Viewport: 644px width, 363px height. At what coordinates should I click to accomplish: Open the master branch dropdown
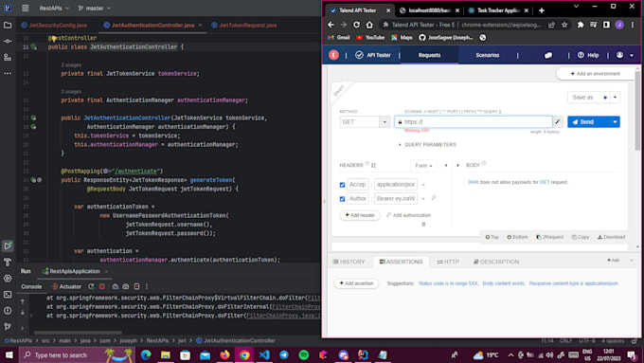coord(95,8)
